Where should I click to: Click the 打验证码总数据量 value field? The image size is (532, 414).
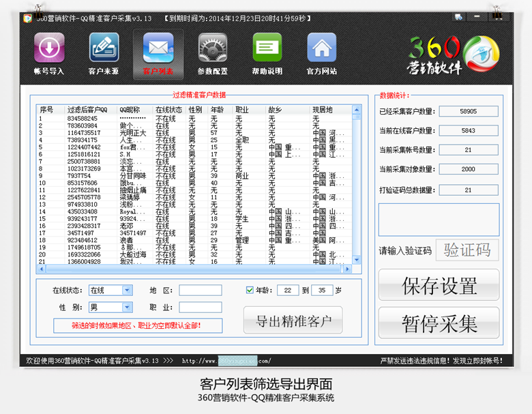[x=469, y=190]
